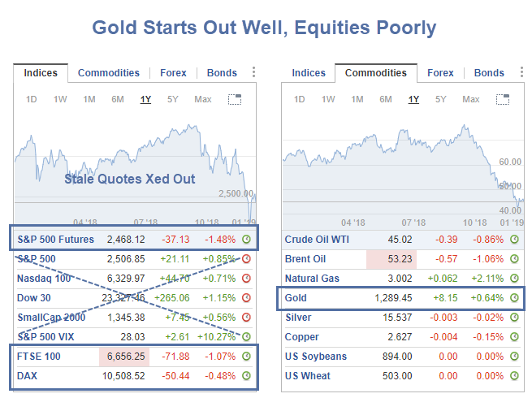Select the 1D timeframe in left chart
This screenshot has width=532, height=398.
tap(32, 100)
